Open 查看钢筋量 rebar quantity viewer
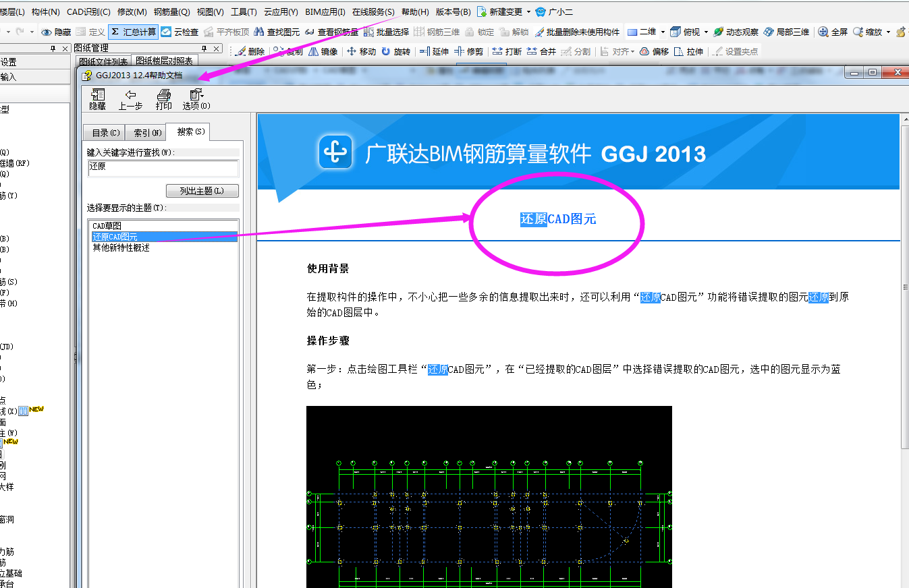Screen dimensions: 909x588 click(x=331, y=32)
